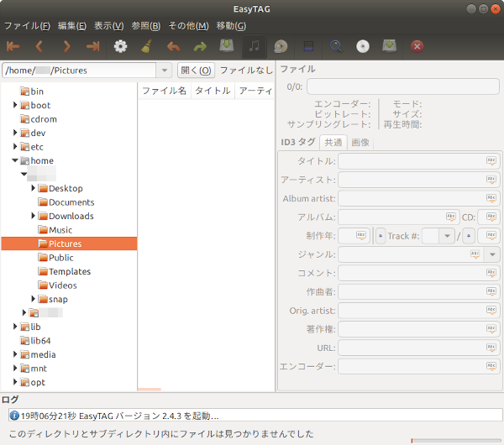
Task: Open the 編集 menu
Action: 72,26
